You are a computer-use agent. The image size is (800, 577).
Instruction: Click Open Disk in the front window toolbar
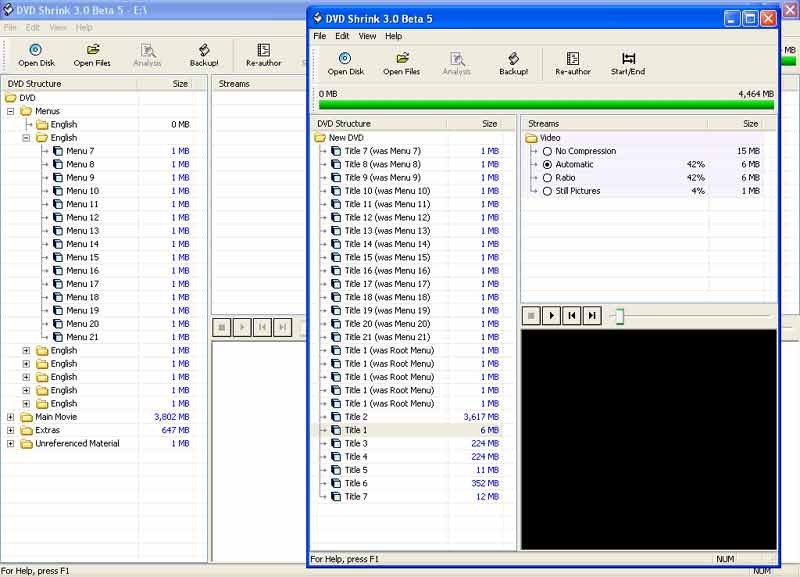click(345, 64)
